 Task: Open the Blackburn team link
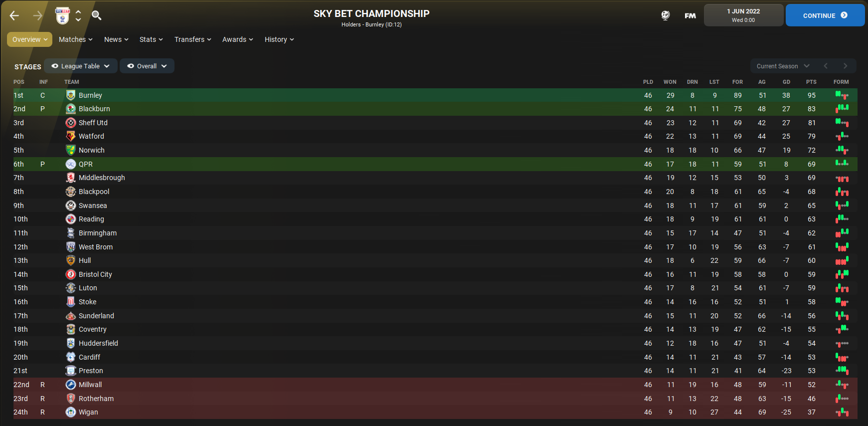(x=94, y=109)
